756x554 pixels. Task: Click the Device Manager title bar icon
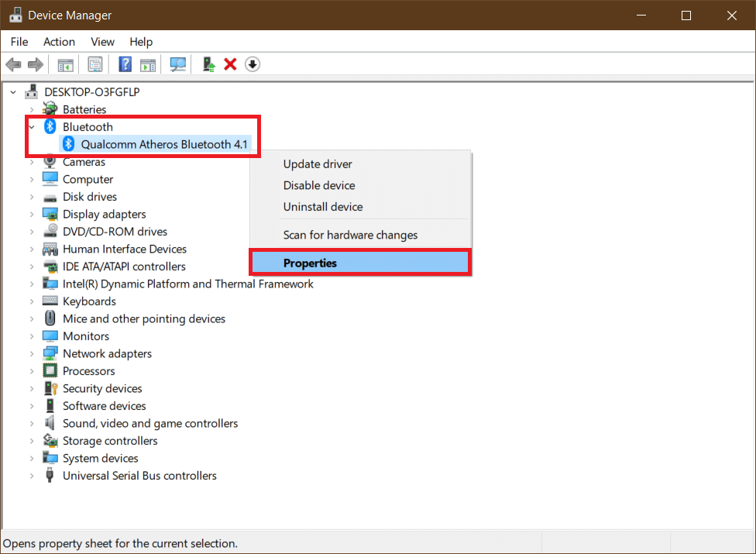15,15
